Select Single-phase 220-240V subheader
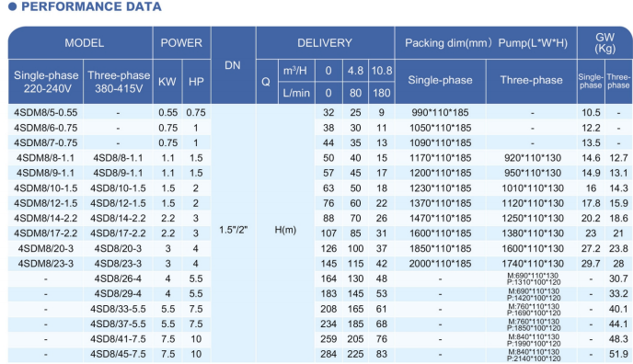The height and width of the screenshot is (364, 633). 46,82
